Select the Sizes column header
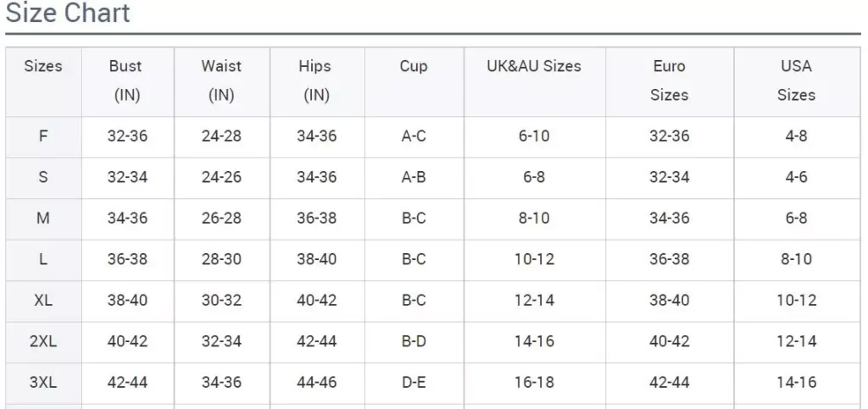The width and height of the screenshot is (868, 409). coord(43,66)
